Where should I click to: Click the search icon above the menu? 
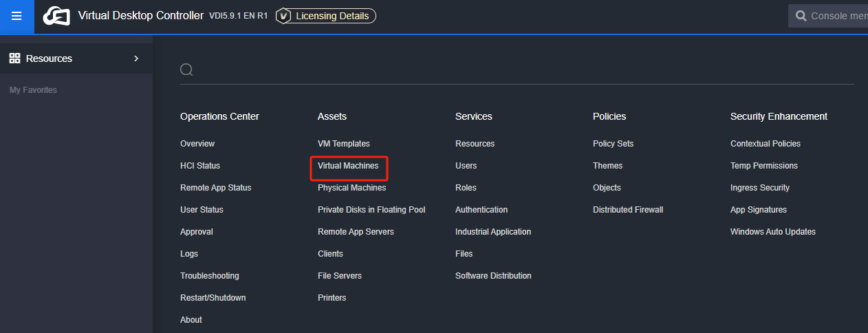pos(186,69)
